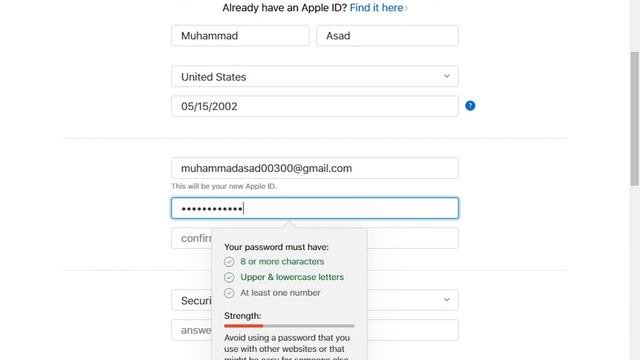
Task: Click the first name field containing Muhammad
Action: (240, 36)
